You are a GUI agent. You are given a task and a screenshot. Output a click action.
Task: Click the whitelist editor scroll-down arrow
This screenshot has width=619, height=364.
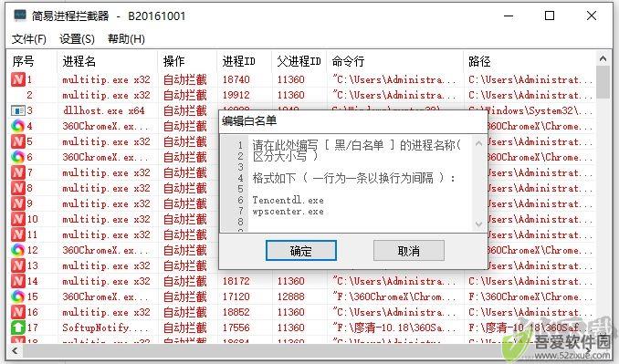pos(478,224)
